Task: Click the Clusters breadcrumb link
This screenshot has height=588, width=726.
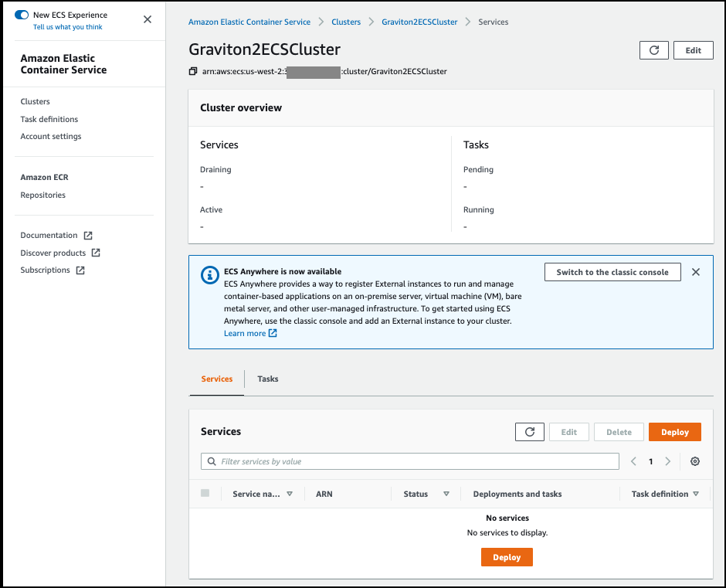Action: tap(346, 22)
